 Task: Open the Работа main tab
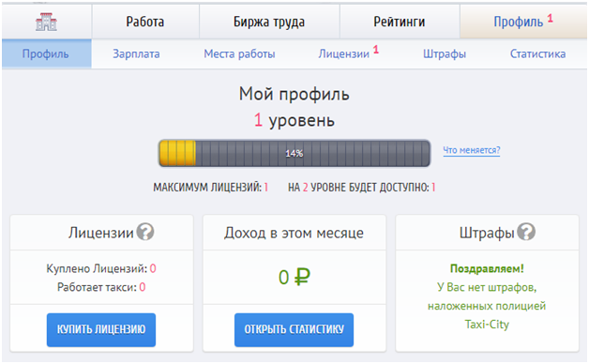[145, 22]
